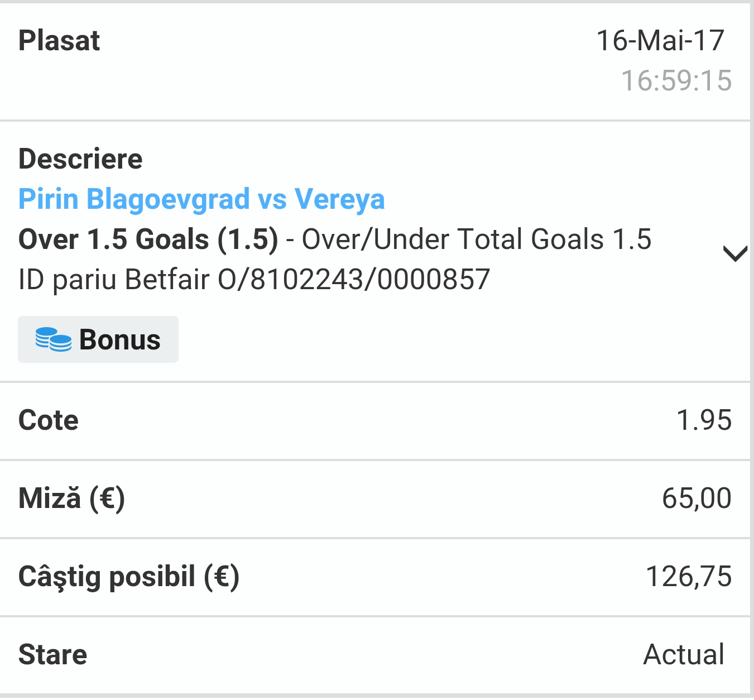Click the possible winnings 126,75
This screenshot has height=700, width=754.
[689, 577]
